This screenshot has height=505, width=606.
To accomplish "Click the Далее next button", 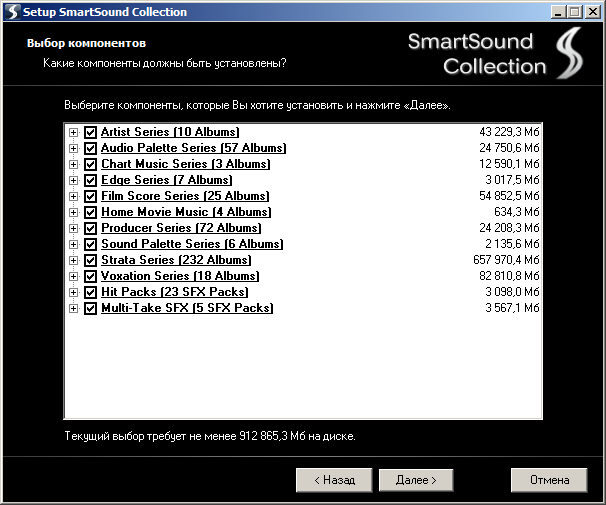I will click(x=416, y=480).
